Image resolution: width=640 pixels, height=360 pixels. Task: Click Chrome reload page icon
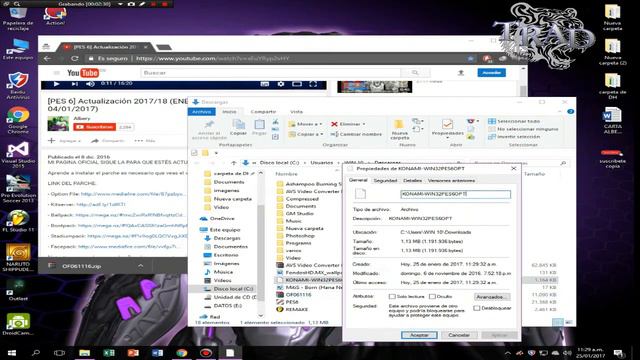click(75, 58)
